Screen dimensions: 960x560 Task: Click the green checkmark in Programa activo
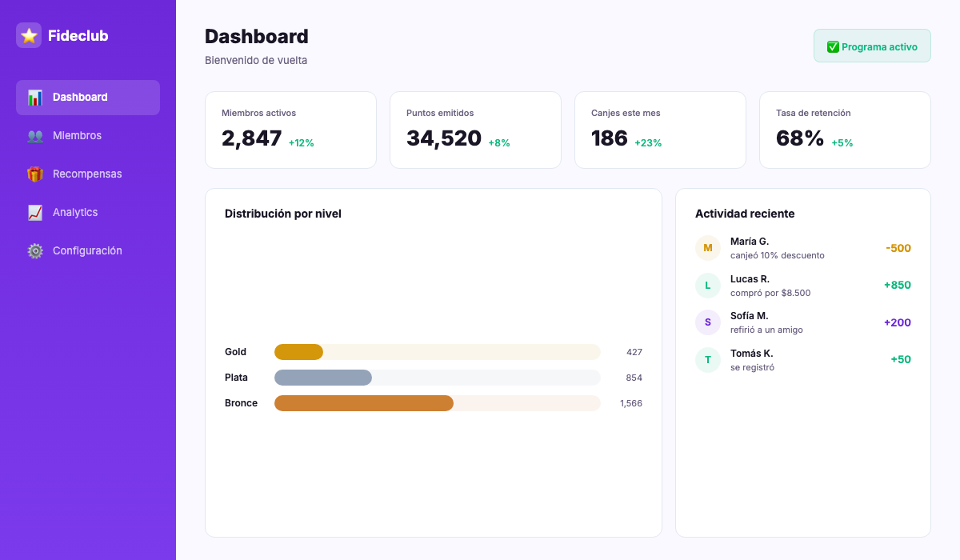point(832,46)
